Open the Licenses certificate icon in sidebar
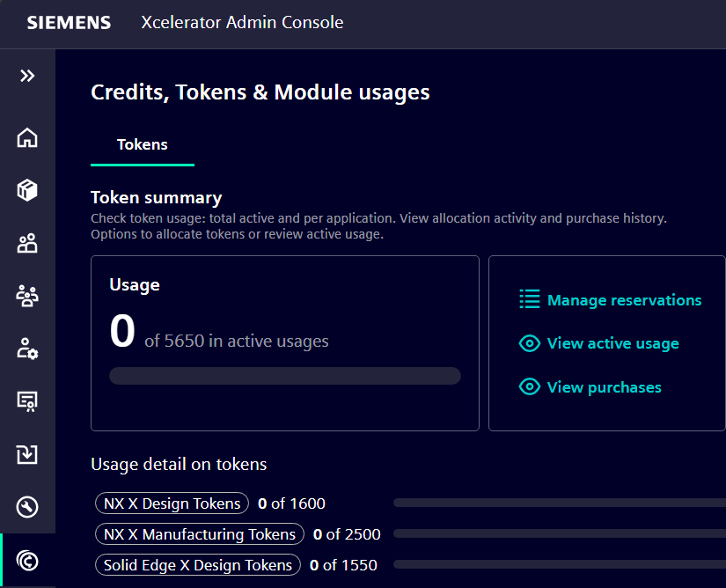The image size is (726, 588). pyautogui.click(x=27, y=401)
